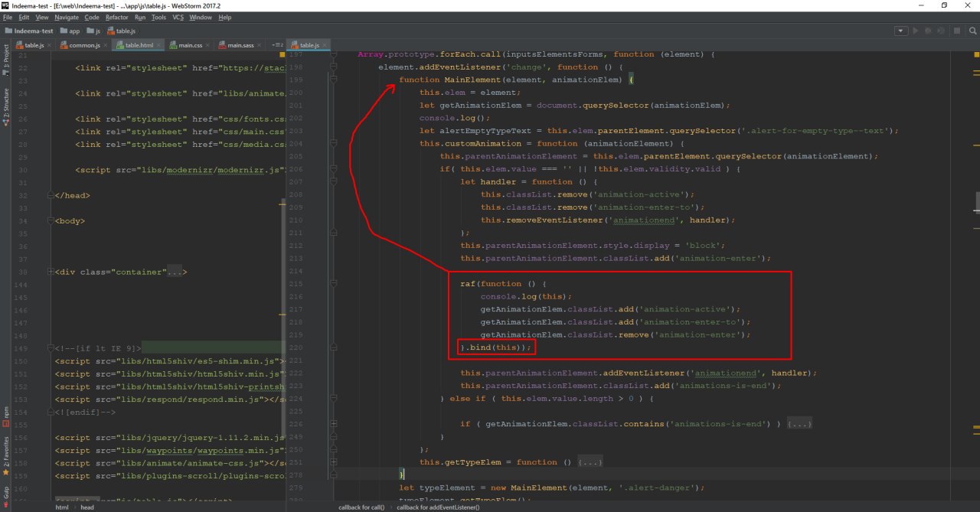Click 'callback for addEventListener()' breadcrumb
Viewport: 980px width, 512px height.
[439, 507]
